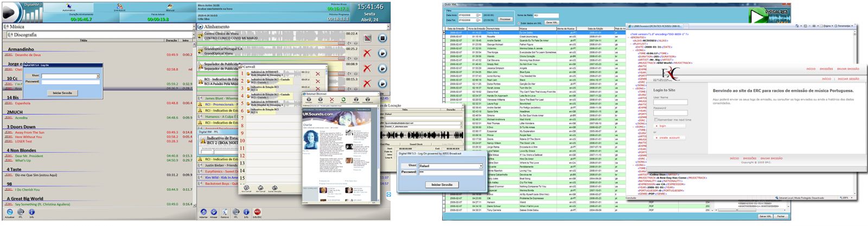Click the create account link

tap(669, 138)
